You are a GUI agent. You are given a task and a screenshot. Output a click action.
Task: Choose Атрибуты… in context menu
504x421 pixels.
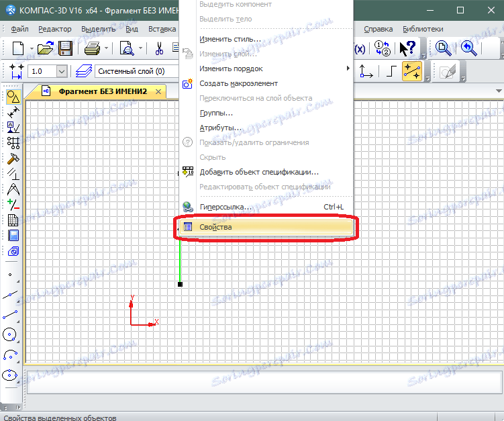[266, 128]
